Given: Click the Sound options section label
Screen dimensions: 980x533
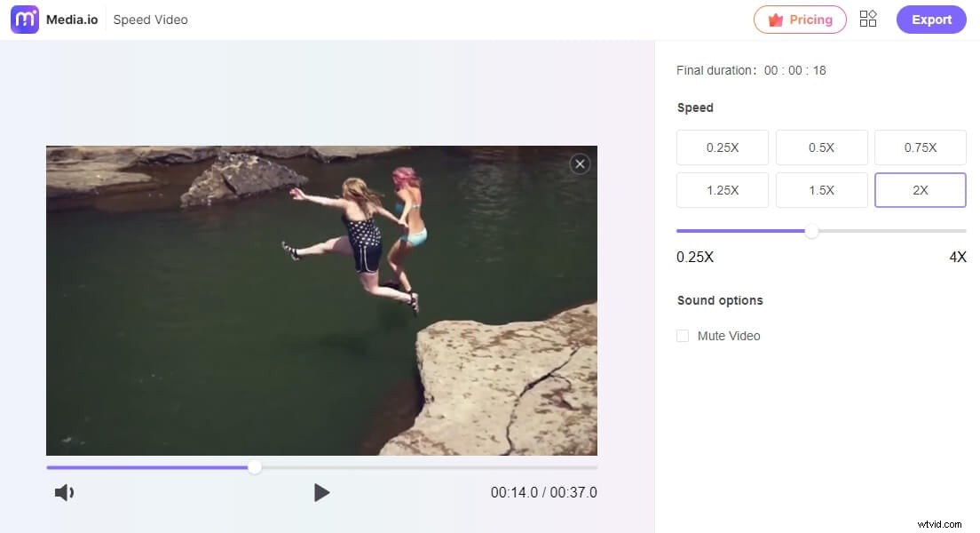Looking at the screenshot, I should tap(720, 300).
